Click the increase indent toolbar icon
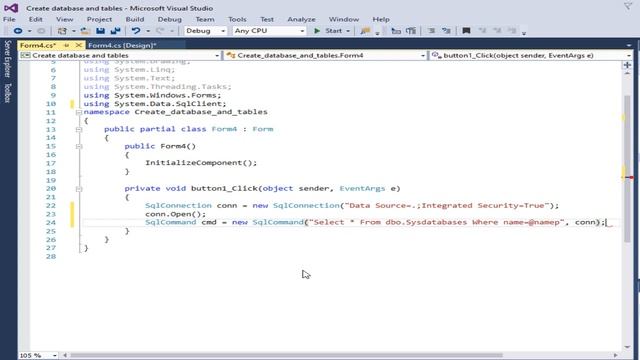The height and width of the screenshot is (360, 640). tap(411, 31)
